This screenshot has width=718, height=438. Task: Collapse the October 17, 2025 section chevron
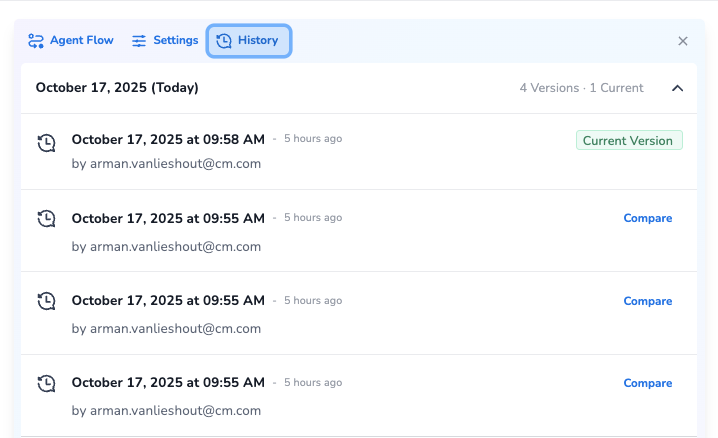677,88
